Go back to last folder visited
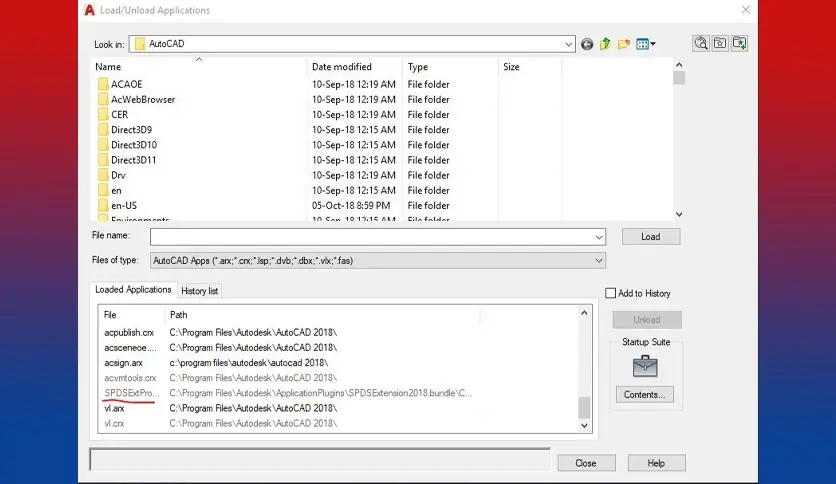Screen dimensions: 836x484 pos(586,44)
